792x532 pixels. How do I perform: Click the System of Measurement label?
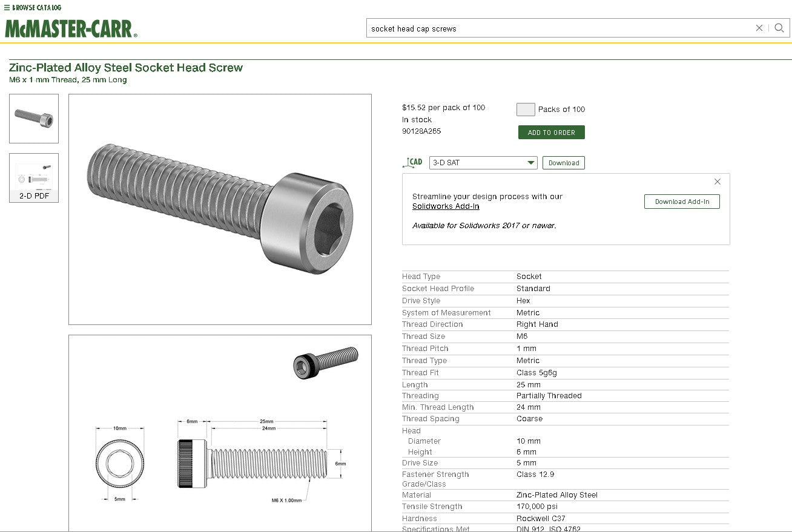pos(446,313)
